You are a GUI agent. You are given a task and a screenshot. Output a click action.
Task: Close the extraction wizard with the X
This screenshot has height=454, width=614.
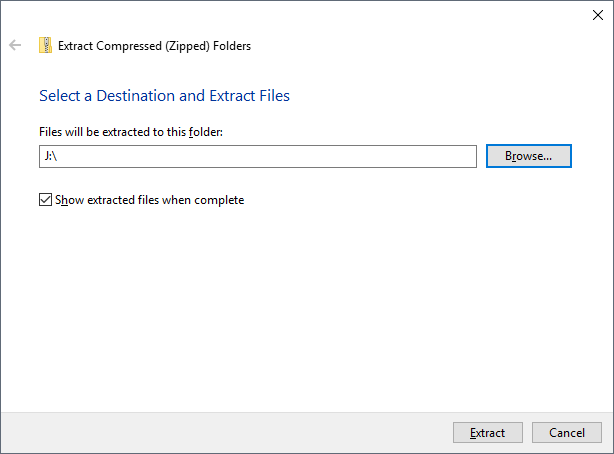pos(598,15)
